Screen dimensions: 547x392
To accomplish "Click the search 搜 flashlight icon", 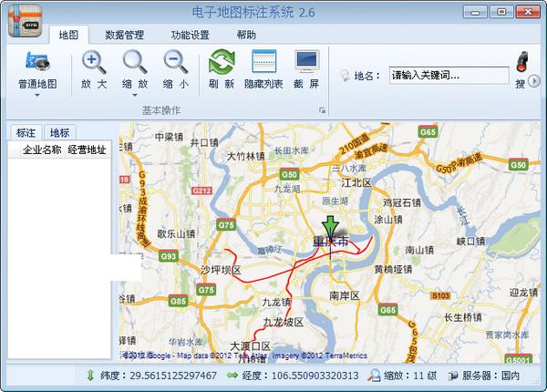I will pos(523,64).
